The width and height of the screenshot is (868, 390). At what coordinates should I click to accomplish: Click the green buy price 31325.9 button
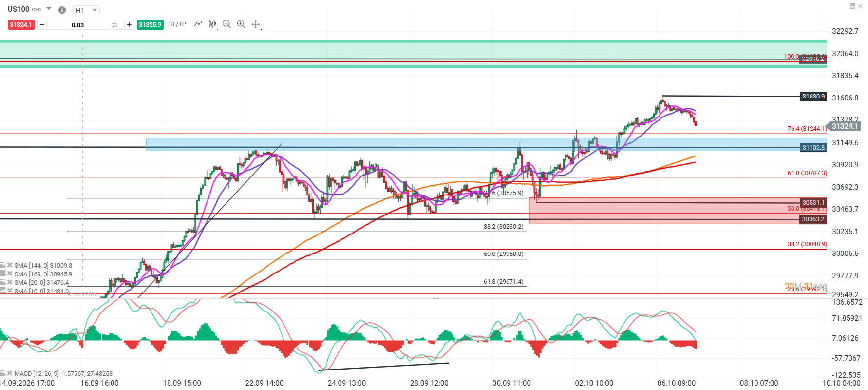150,25
